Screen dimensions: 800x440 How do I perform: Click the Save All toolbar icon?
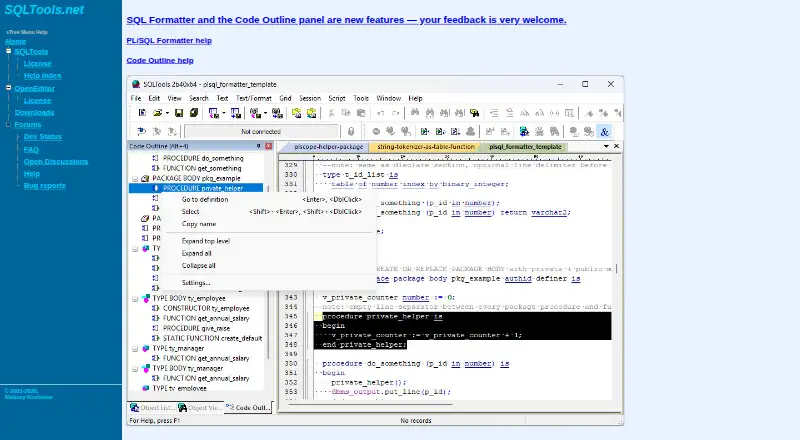194,113
